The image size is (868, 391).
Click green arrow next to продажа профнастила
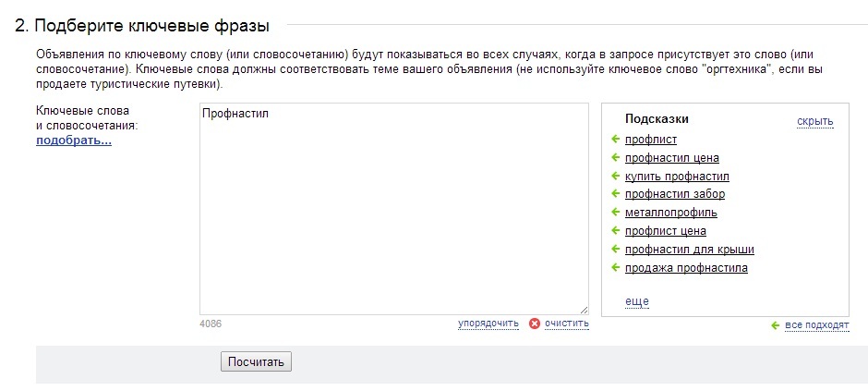point(615,267)
